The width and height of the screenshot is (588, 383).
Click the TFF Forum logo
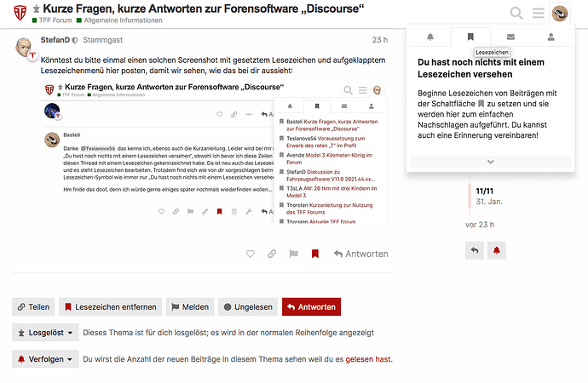click(20, 13)
